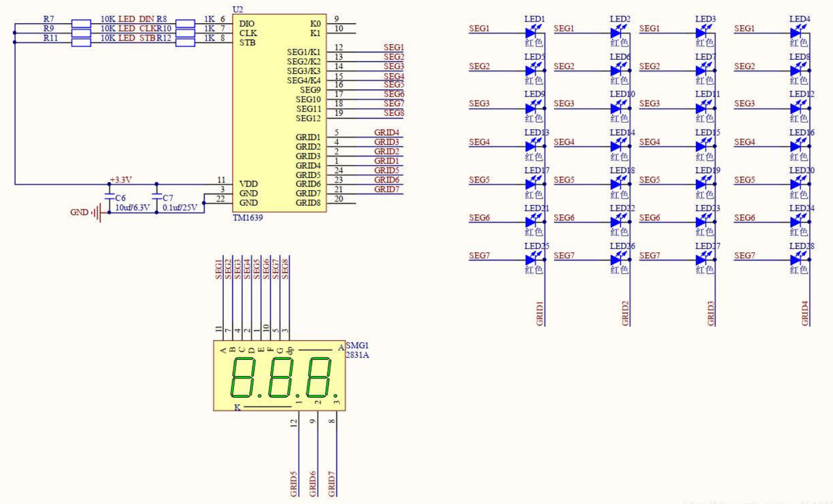
Task: Click the vertical GRID2 label under LED26
Action: click(x=625, y=313)
